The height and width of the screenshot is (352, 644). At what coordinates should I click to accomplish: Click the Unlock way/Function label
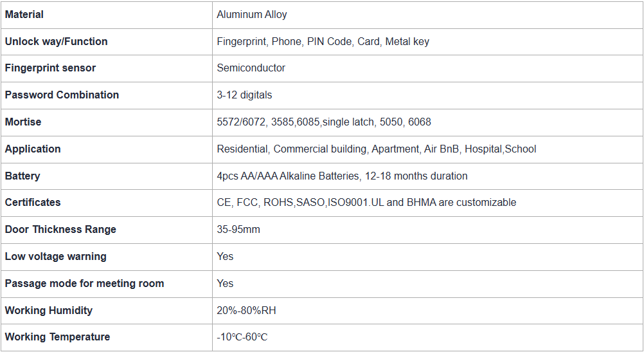coord(56,41)
